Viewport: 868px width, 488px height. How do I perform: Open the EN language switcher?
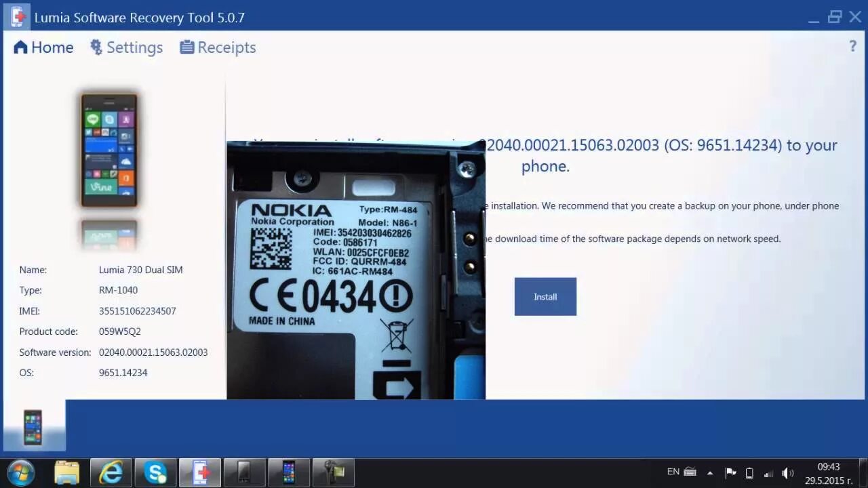point(673,471)
